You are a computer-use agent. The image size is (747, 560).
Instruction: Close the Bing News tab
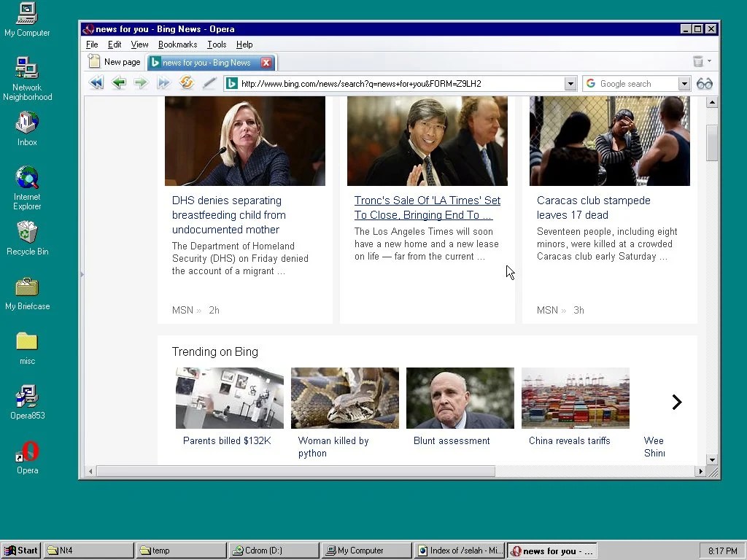[x=266, y=63]
